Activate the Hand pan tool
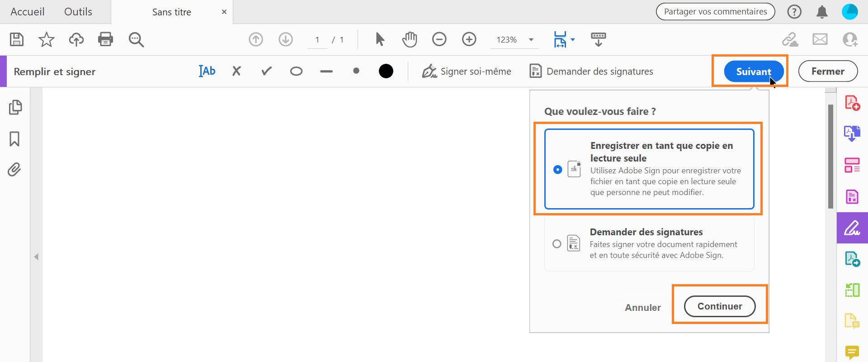 pyautogui.click(x=410, y=39)
